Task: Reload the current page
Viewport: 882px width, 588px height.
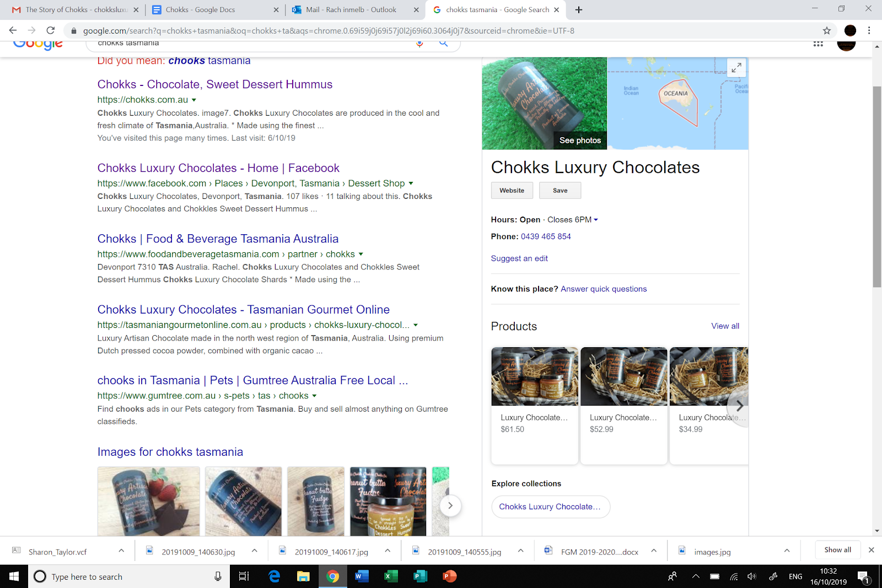Action: coord(51,31)
